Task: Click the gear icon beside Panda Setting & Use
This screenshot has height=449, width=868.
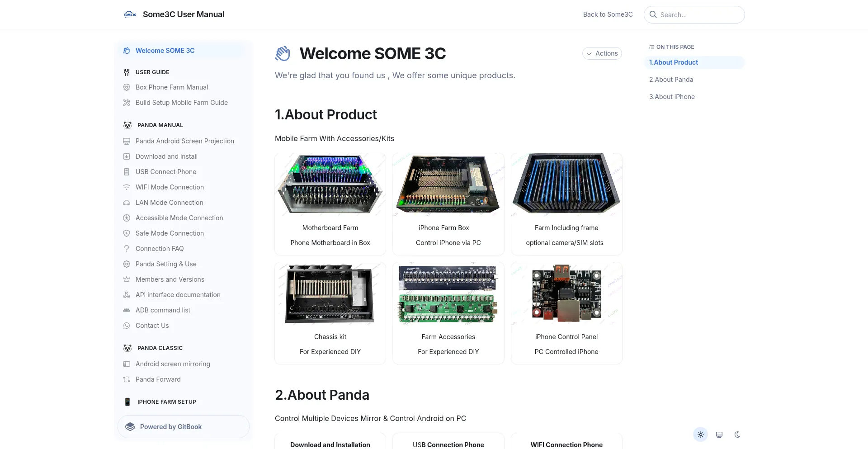Action: point(127,264)
